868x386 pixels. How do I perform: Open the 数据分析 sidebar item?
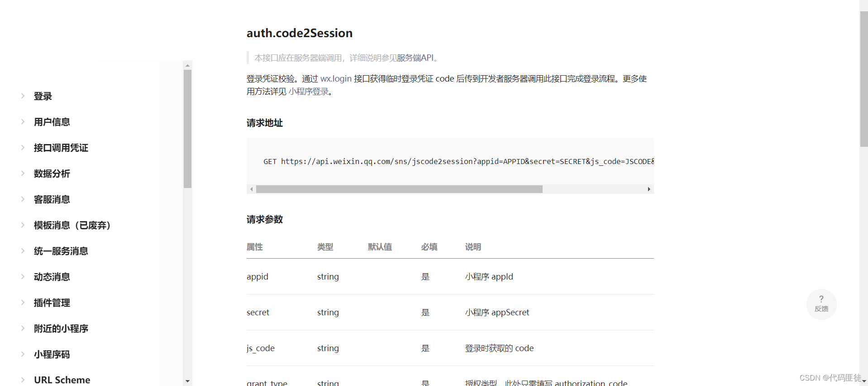pos(52,174)
